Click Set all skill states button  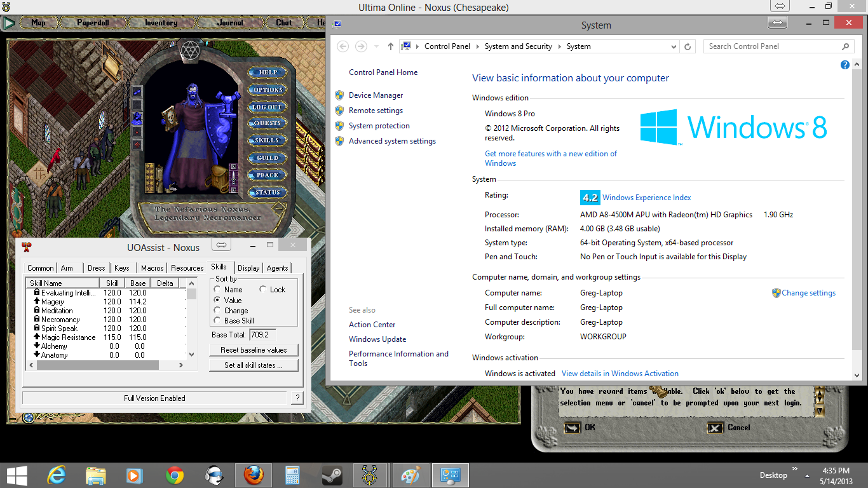click(254, 365)
